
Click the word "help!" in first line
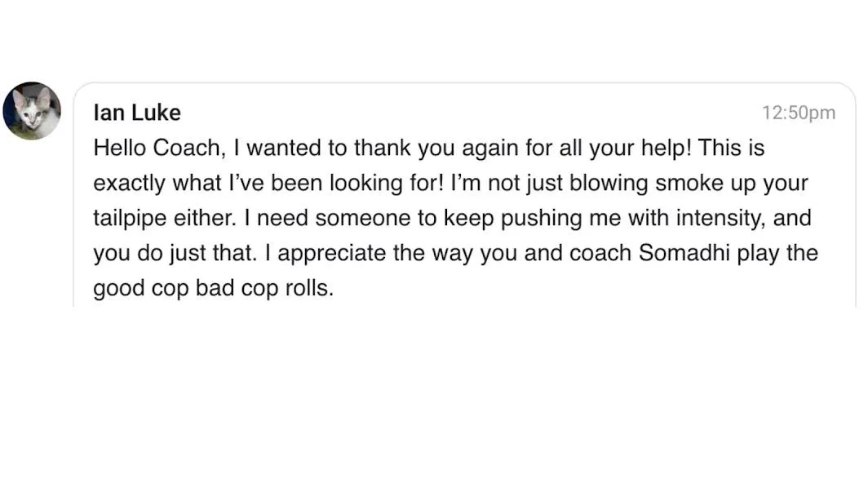click(666, 149)
